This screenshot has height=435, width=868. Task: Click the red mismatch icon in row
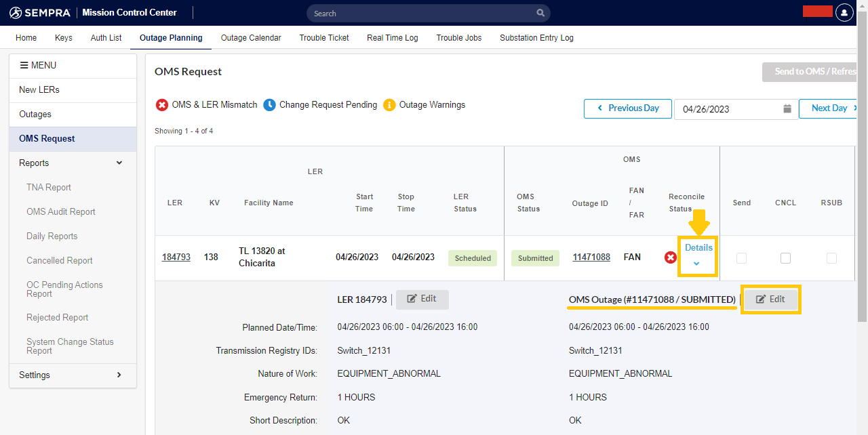coord(671,257)
